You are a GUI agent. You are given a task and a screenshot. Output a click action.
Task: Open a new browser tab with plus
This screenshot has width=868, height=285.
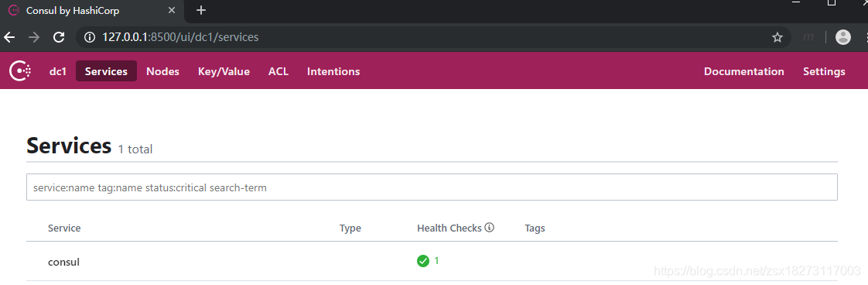click(201, 10)
